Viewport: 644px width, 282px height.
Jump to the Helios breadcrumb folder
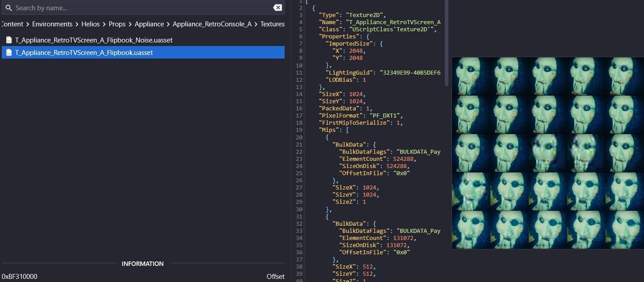point(90,24)
